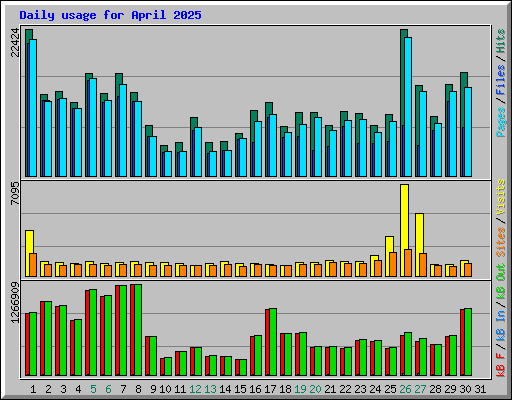Image resolution: width=512 pixels, height=400 pixels.
Task: Click day label 21 on x-axis
Action: (330, 389)
